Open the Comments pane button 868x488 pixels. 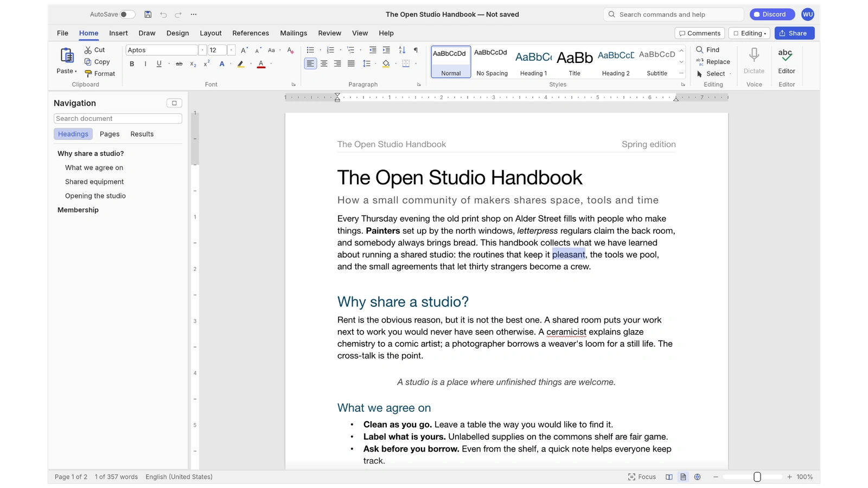pyautogui.click(x=700, y=34)
